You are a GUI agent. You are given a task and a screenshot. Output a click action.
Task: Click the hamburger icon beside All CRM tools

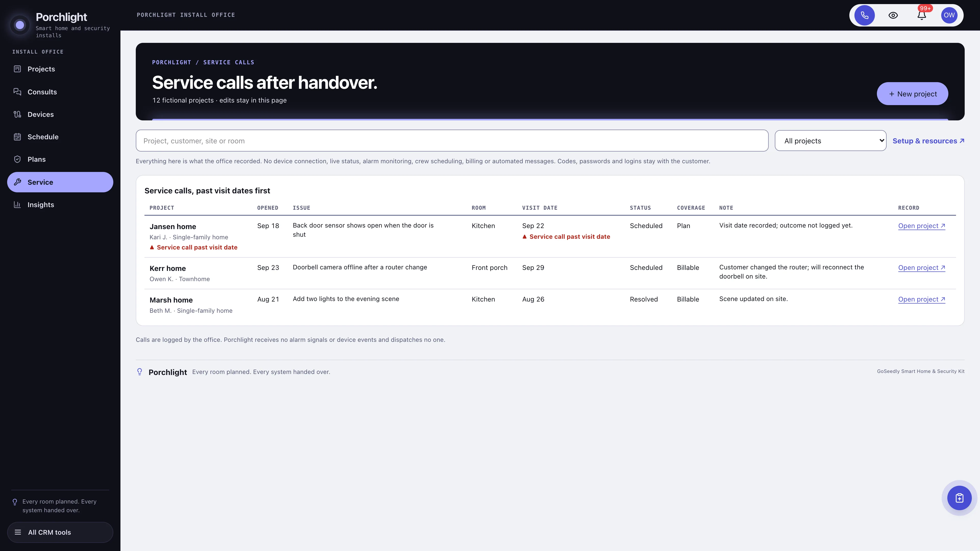coord(18,532)
